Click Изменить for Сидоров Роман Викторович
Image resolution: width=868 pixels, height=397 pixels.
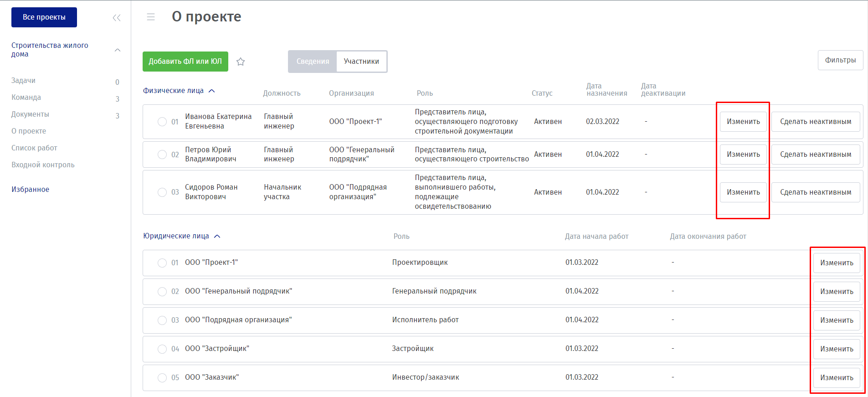click(x=743, y=192)
